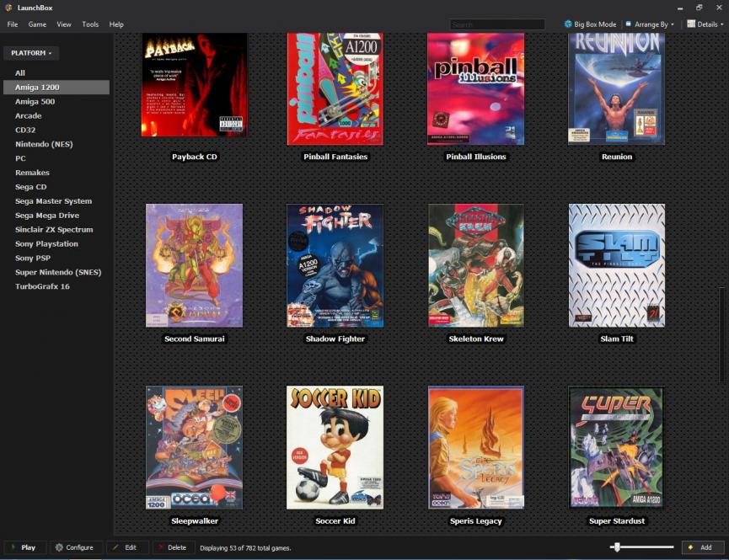Select the Arcade platform in sidebar

28,115
